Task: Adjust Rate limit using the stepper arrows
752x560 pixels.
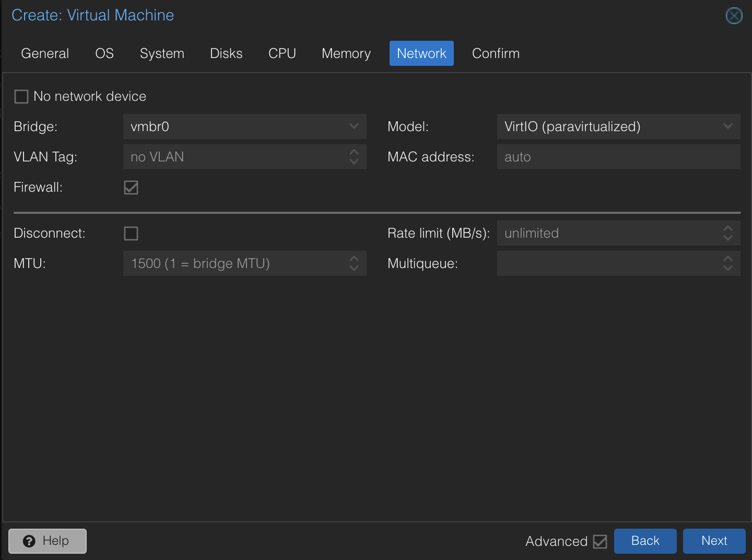Action: [727, 233]
